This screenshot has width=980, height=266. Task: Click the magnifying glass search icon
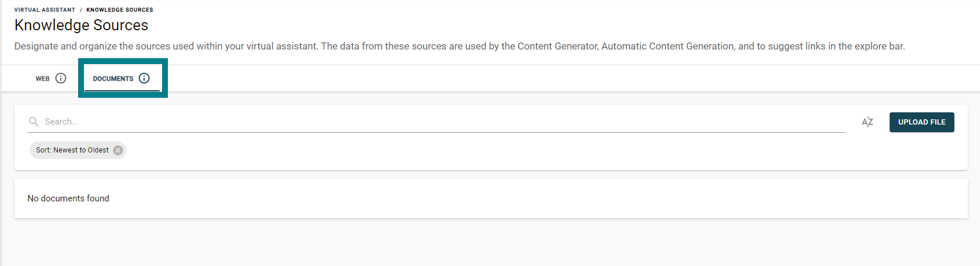point(34,122)
